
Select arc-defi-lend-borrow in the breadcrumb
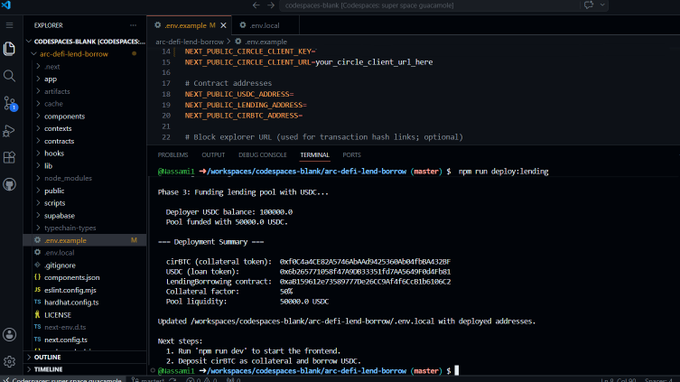[190, 42]
